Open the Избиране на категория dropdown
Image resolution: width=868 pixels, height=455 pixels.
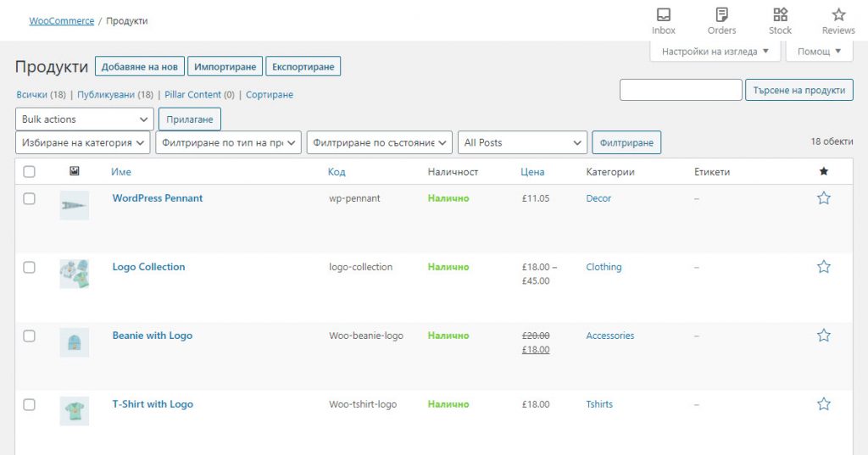pyautogui.click(x=83, y=142)
